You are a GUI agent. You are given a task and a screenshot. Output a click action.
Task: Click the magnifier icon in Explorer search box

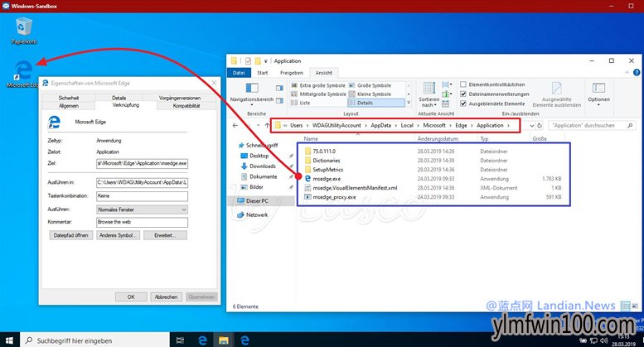point(630,126)
